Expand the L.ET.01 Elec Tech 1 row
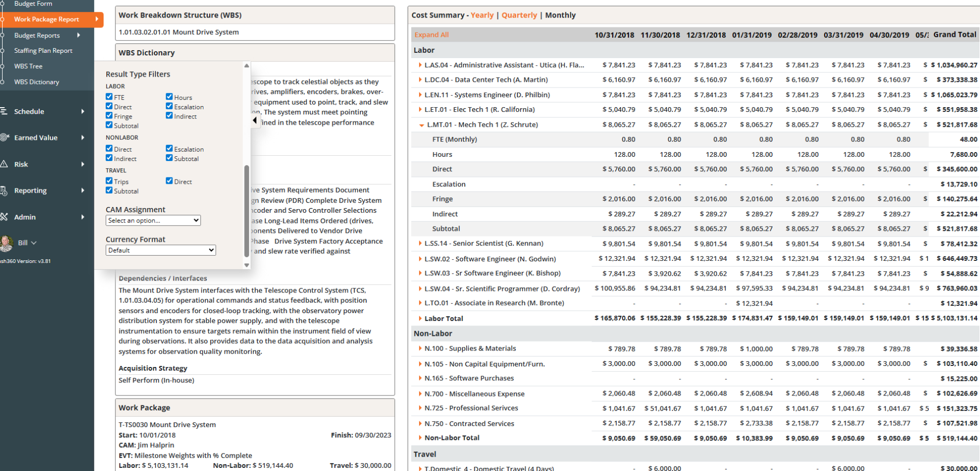This screenshot has width=980, height=471. coord(420,109)
